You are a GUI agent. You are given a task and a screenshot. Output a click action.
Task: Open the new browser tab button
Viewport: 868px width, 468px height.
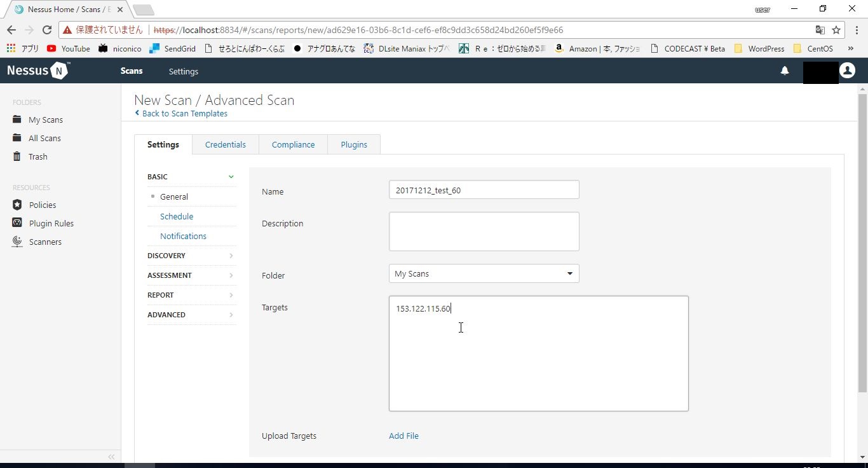[144, 10]
